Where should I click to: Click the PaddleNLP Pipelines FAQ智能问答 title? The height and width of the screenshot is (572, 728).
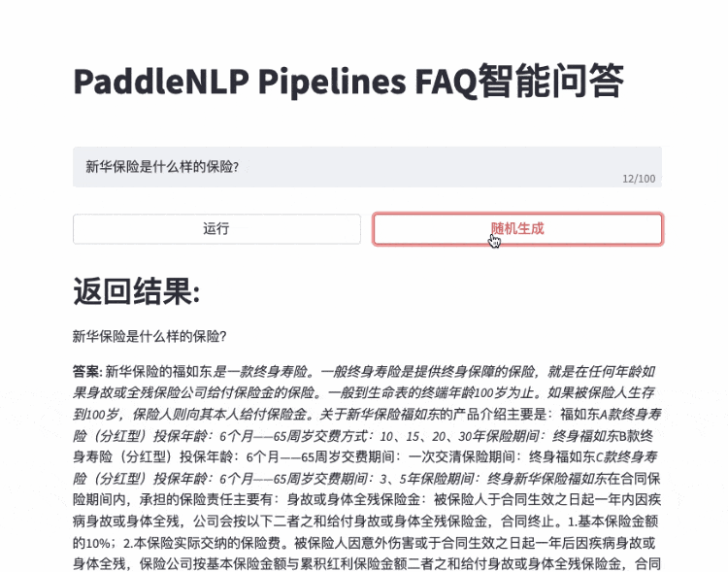tap(348, 82)
